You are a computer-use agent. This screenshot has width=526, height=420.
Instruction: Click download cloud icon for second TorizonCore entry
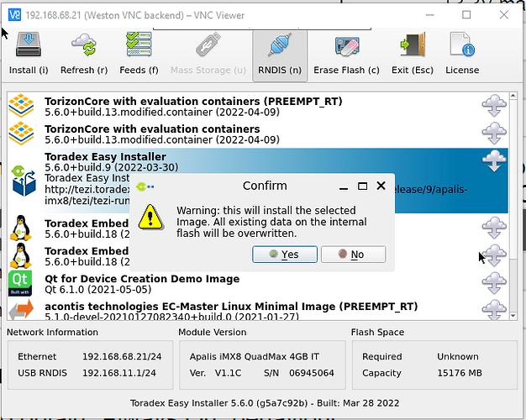coord(494,134)
